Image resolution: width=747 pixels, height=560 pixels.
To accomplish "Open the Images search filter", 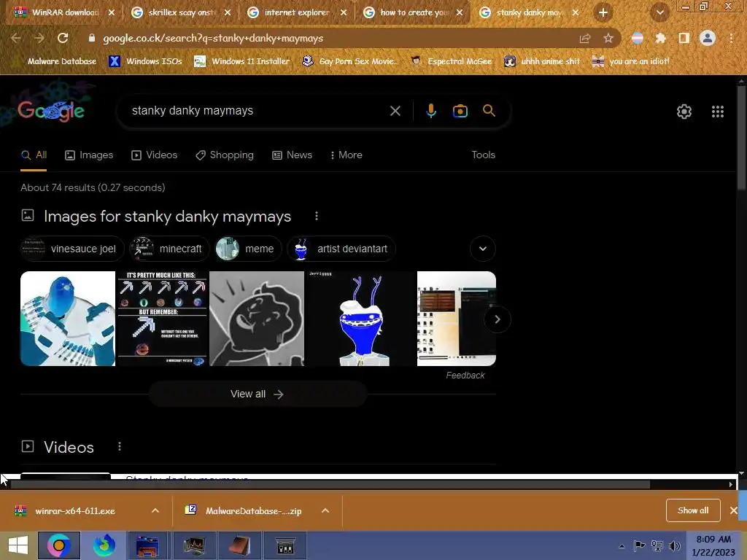I will click(x=89, y=155).
